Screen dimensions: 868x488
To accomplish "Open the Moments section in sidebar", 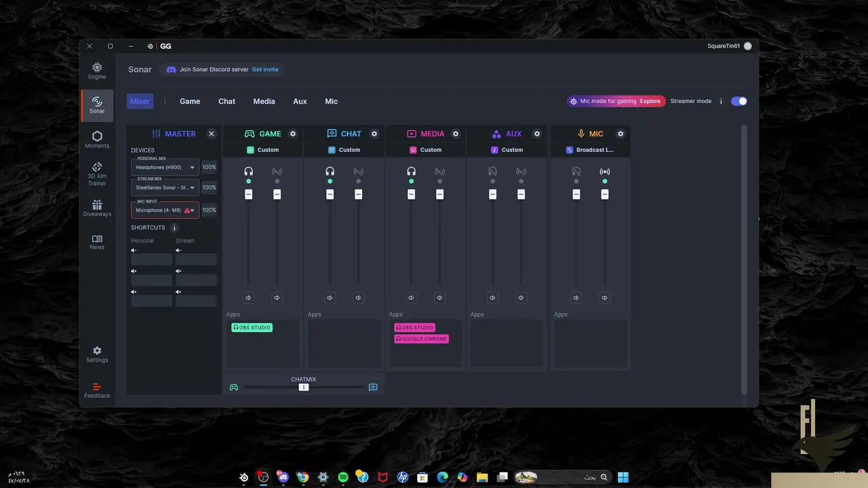I will pyautogui.click(x=97, y=140).
